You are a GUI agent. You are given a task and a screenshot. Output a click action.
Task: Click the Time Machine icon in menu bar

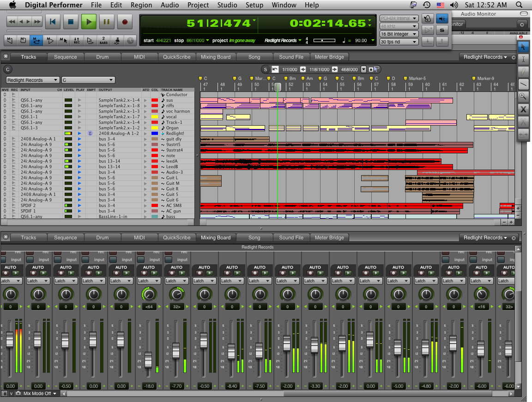click(x=427, y=5)
